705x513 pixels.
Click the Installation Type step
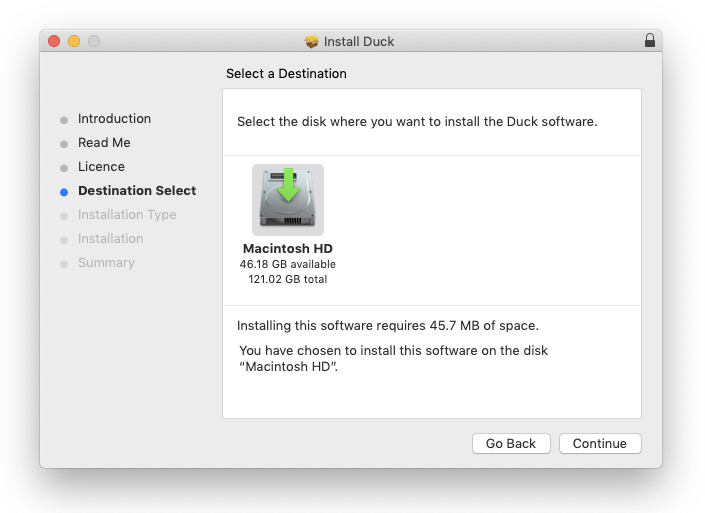coord(127,215)
